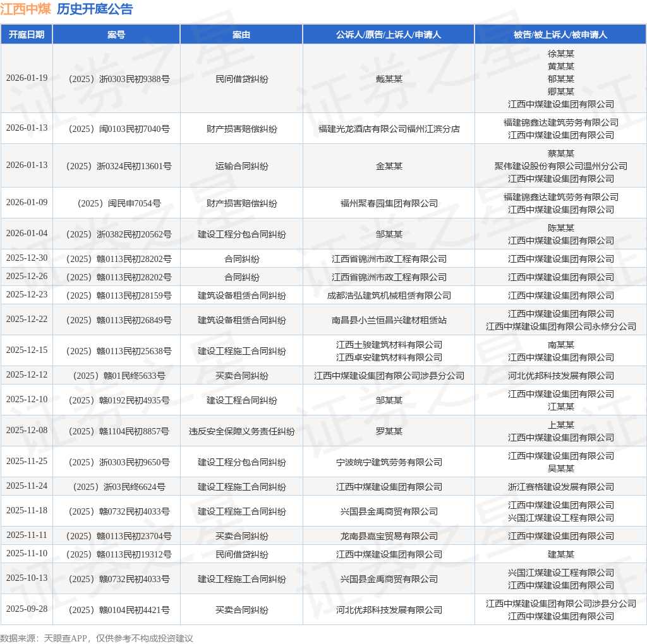Select case number 浙0324民初13601号
This screenshot has height=644, width=647.
(119, 166)
